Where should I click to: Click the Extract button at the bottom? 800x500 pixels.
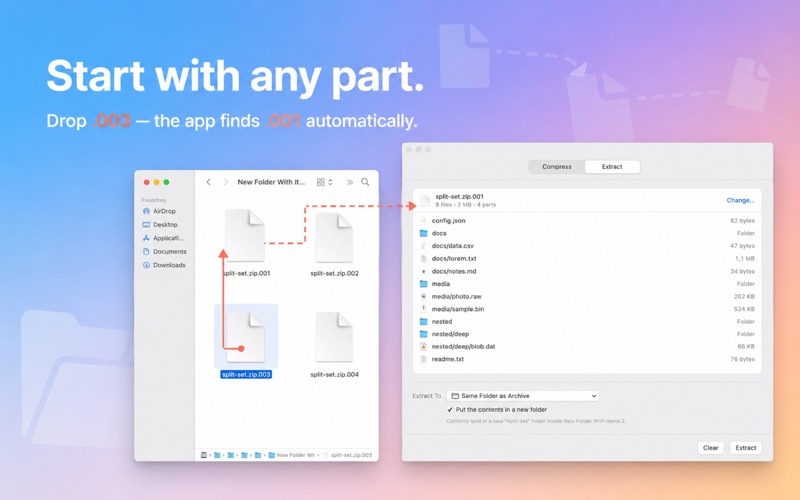pyautogui.click(x=745, y=448)
